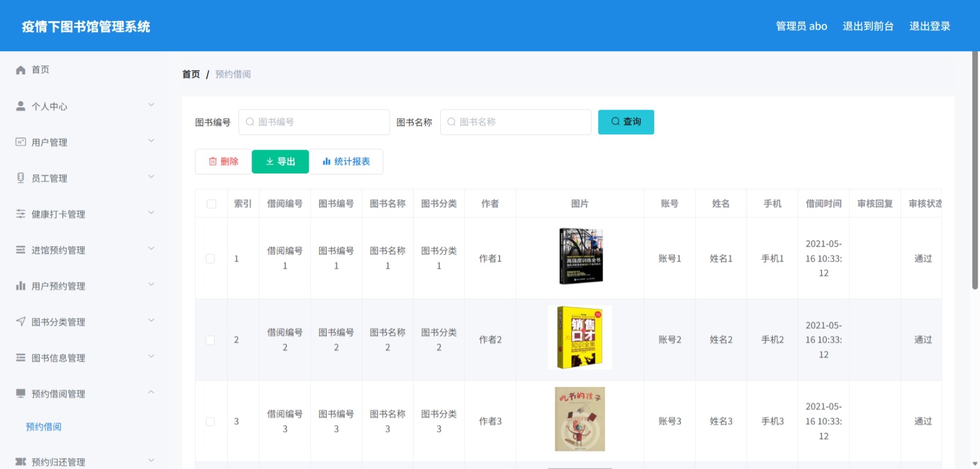This screenshot has height=469, width=980.
Task: Click the bar chart icon next to 用户预约管理
Action: (21, 286)
